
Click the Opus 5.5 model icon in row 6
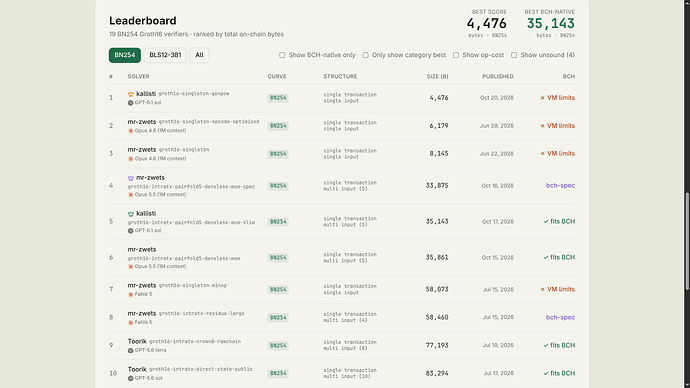point(130,267)
